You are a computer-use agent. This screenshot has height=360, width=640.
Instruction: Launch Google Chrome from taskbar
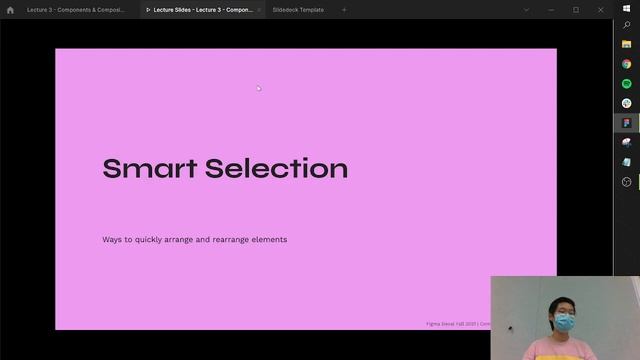click(627, 64)
